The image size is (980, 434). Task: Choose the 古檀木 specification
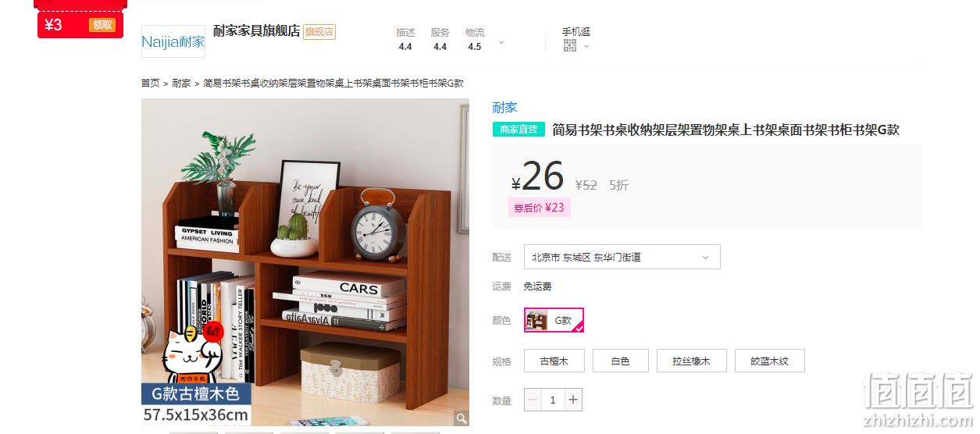(x=554, y=361)
